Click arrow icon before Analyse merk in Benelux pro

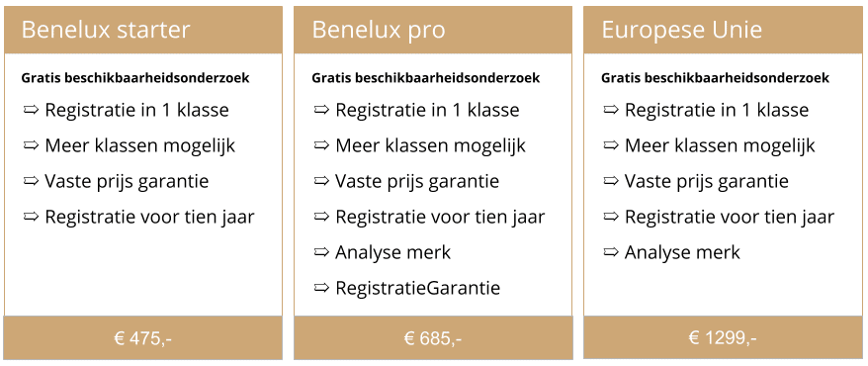click(x=321, y=252)
